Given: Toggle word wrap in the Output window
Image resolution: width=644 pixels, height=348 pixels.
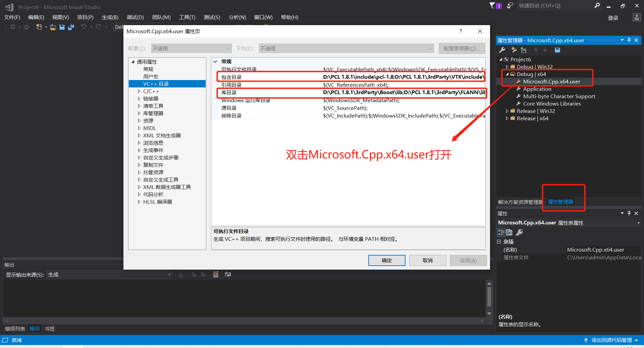Looking at the screenshot, I should coord(227,274).
